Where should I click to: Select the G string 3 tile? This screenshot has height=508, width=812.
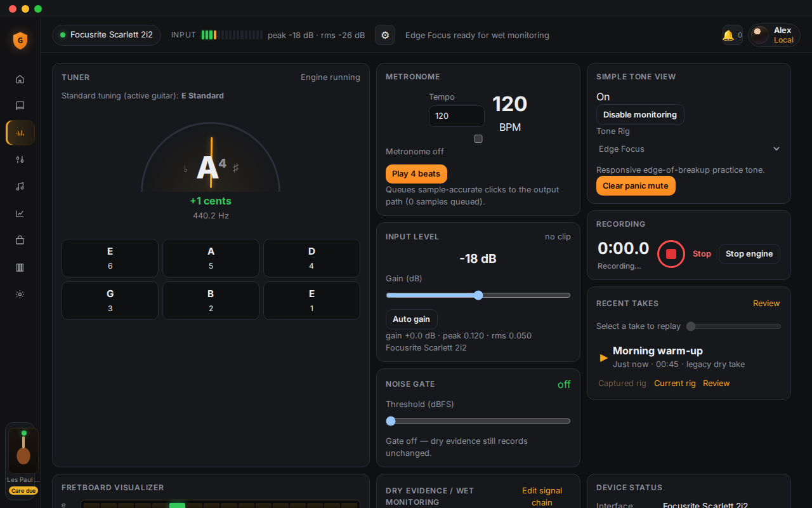[110, 300]
